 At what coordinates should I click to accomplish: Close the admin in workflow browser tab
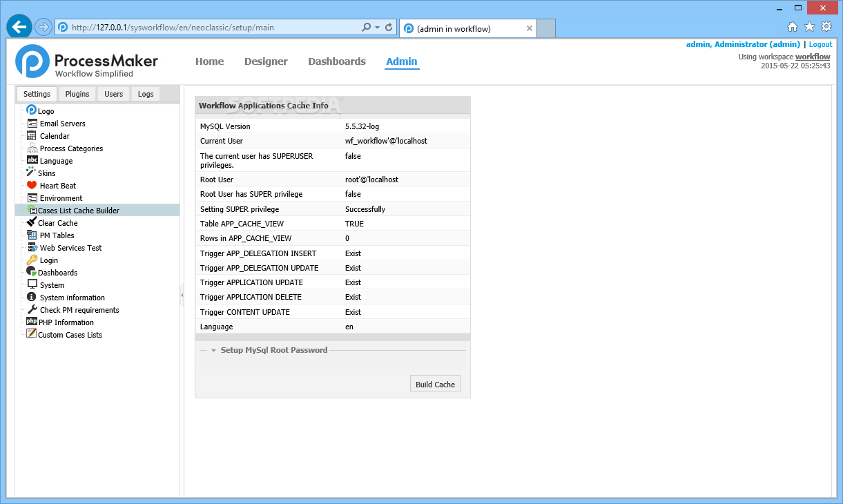pos(530,28)
